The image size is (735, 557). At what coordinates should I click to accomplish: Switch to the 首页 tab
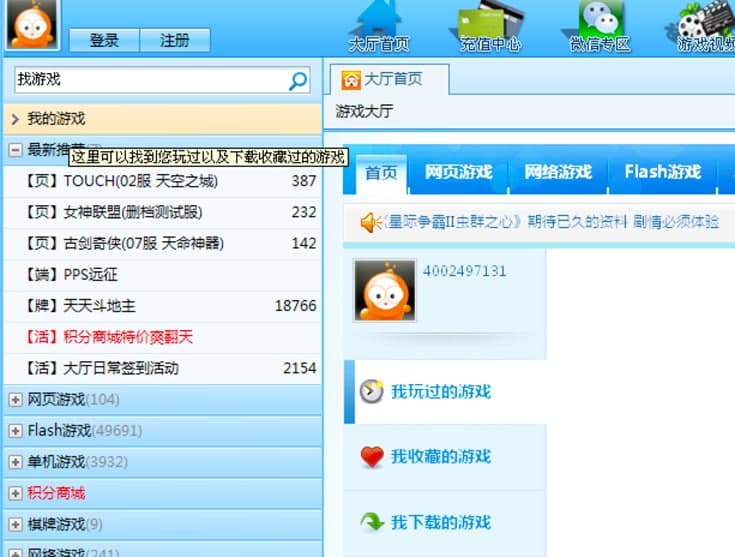click(381, 173)
